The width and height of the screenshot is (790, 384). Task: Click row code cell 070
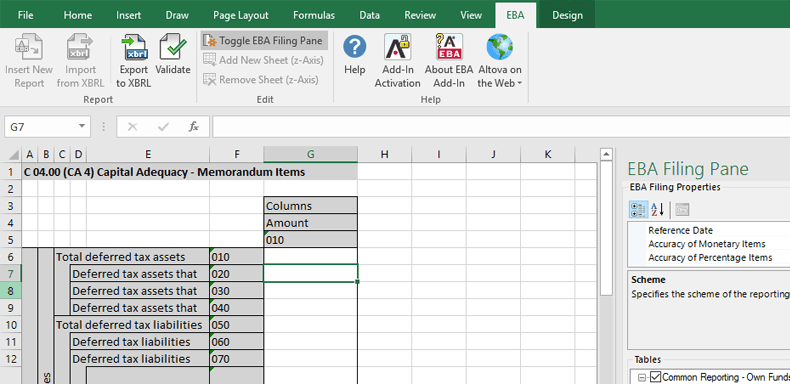(x=236, y=359)
